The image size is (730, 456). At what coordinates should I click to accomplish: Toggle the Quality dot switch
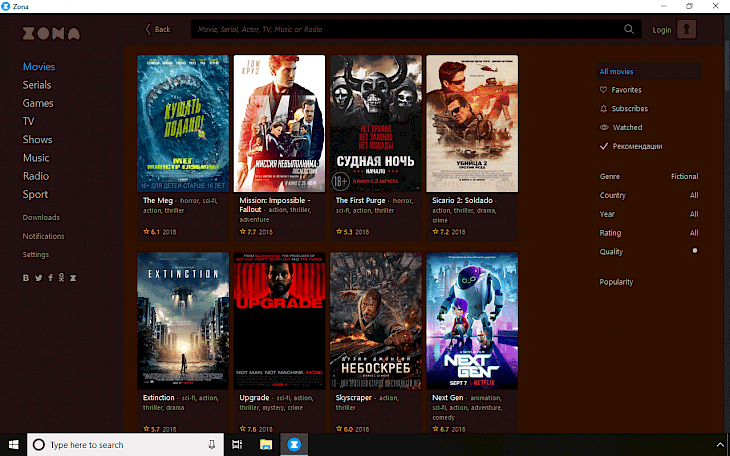tap(695, 251)
